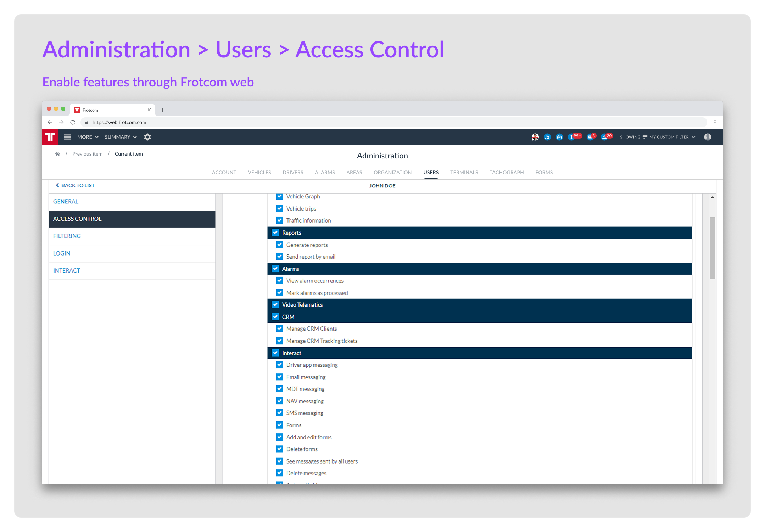Click the TV icon in header
This screenshot has width=765, height=532.
tap(559, 137)
